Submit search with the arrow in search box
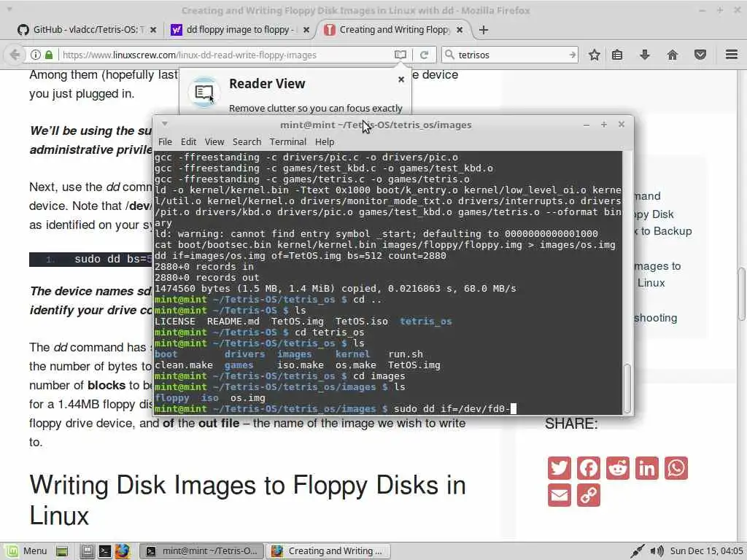The image size is (747, 560). point(572,55)
